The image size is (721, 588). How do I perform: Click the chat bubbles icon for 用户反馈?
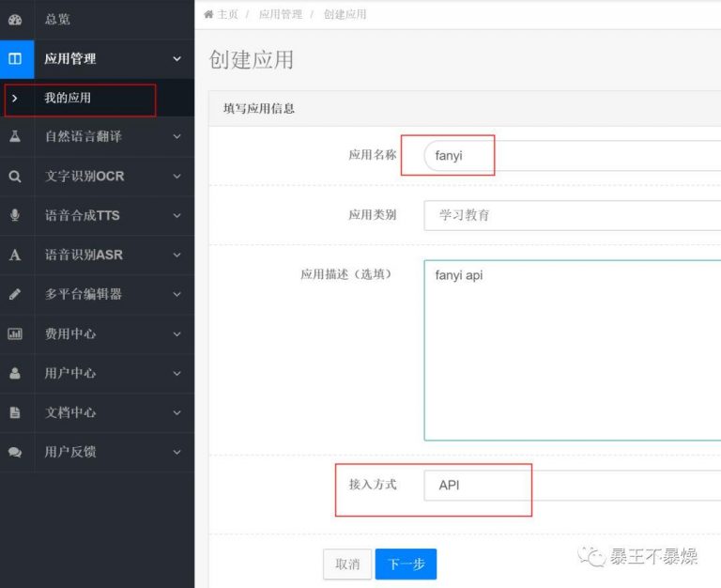(x=15, y=452)
